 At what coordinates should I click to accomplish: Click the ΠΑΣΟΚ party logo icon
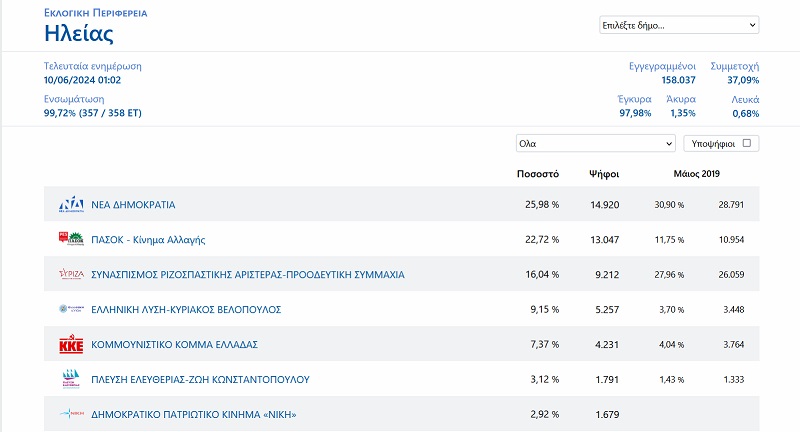(71, 240)
